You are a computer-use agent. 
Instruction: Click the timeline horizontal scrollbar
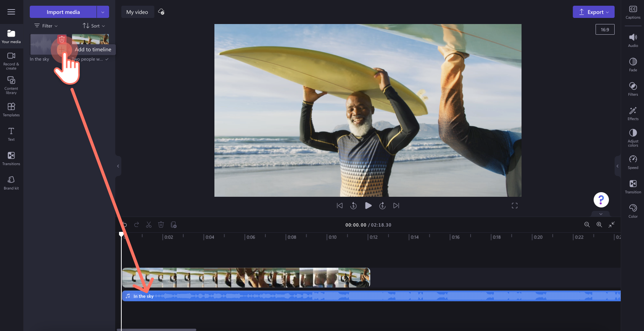pyautogui.click(x=156, y=329)
